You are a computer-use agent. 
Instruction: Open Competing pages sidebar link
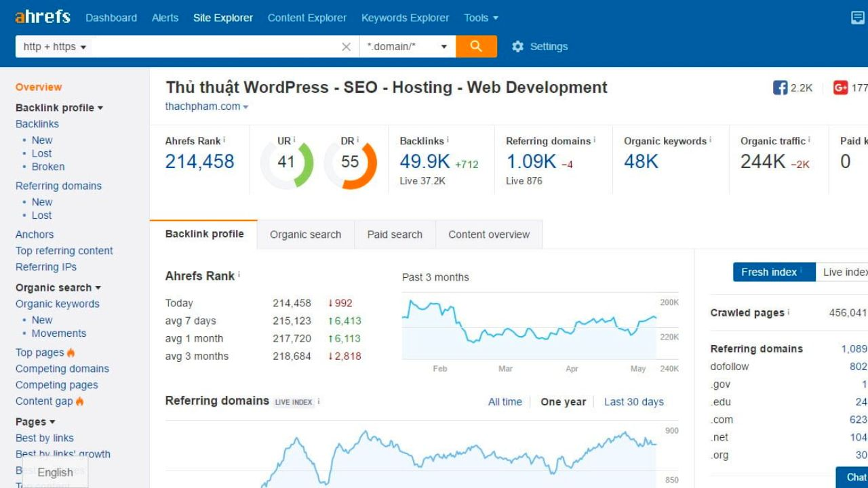57,385
